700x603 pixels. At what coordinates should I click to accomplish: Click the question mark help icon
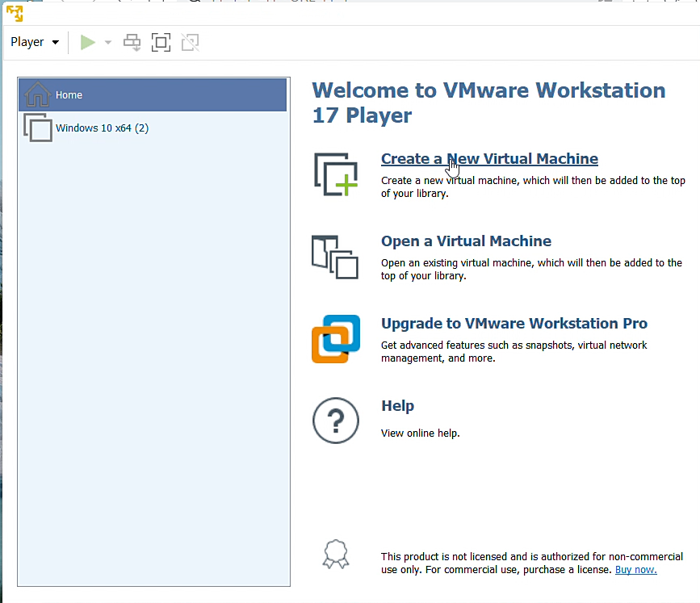[336, 421]
